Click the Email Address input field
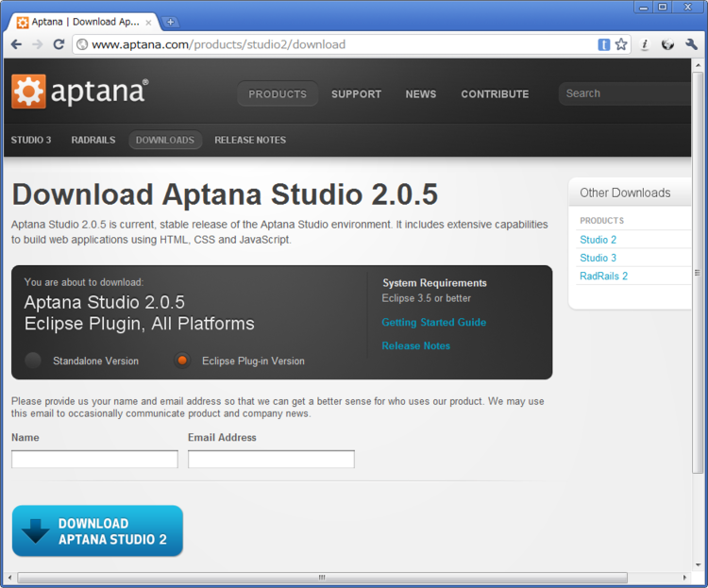Screen dimensions: 708x588 point(271,459)
